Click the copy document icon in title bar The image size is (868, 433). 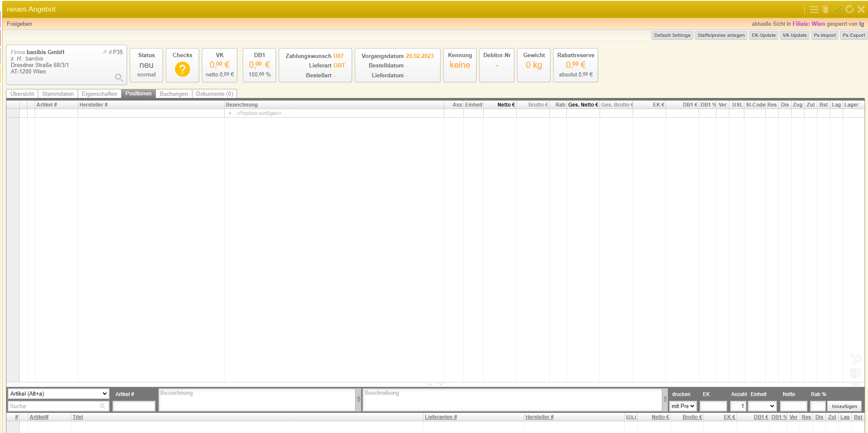pos(825,9)
